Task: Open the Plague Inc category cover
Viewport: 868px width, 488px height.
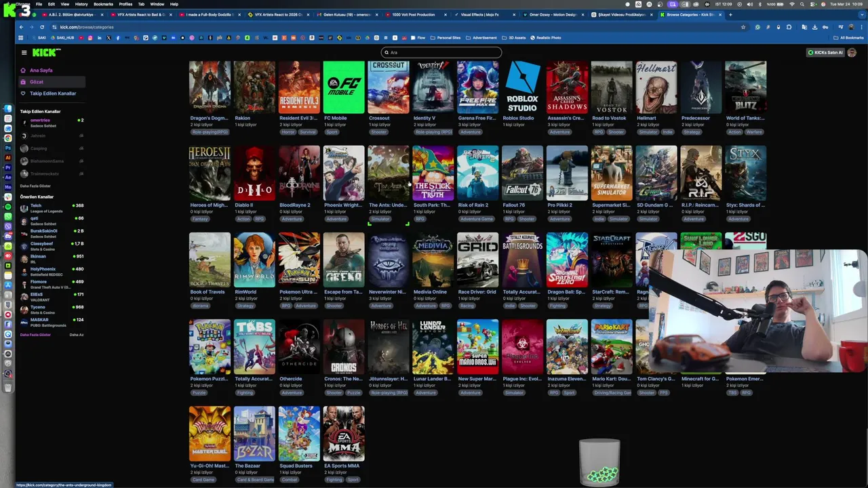Action: (522, 347)
